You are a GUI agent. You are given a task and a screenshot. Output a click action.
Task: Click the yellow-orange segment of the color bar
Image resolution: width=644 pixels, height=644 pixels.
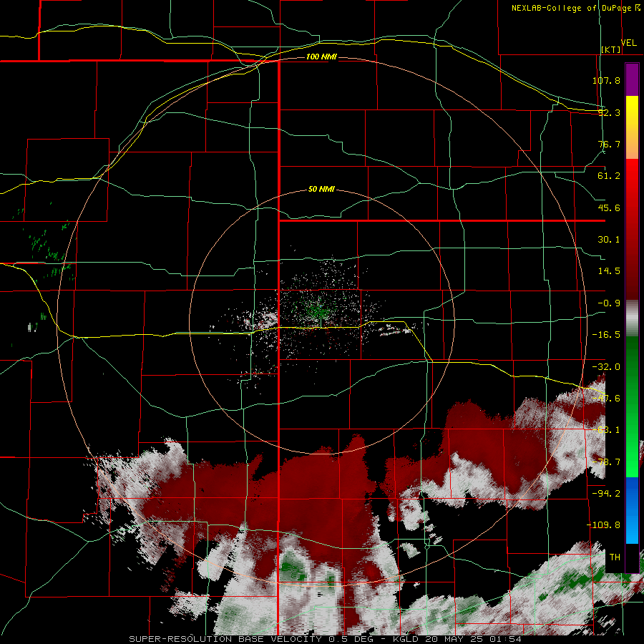632,127
